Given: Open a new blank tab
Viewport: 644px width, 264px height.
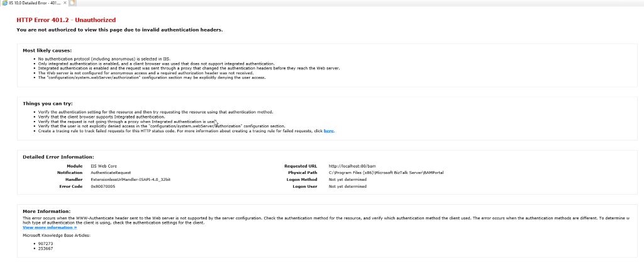Looking at the screenshot, I should pyautogui.click(x=72, y=3).
